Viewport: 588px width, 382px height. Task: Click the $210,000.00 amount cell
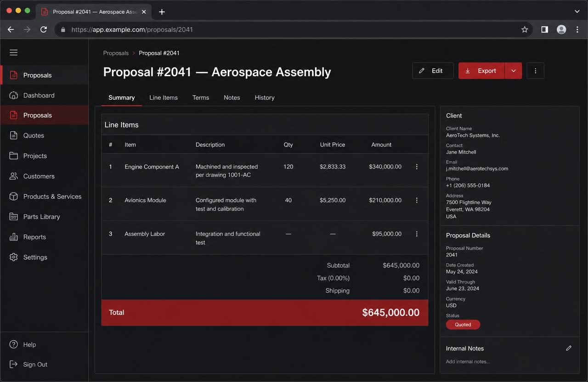coord(385,200)
